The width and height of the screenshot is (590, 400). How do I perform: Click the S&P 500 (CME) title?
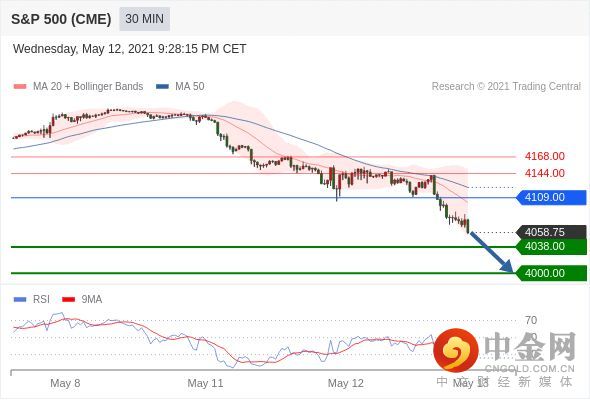coord(61,19)
